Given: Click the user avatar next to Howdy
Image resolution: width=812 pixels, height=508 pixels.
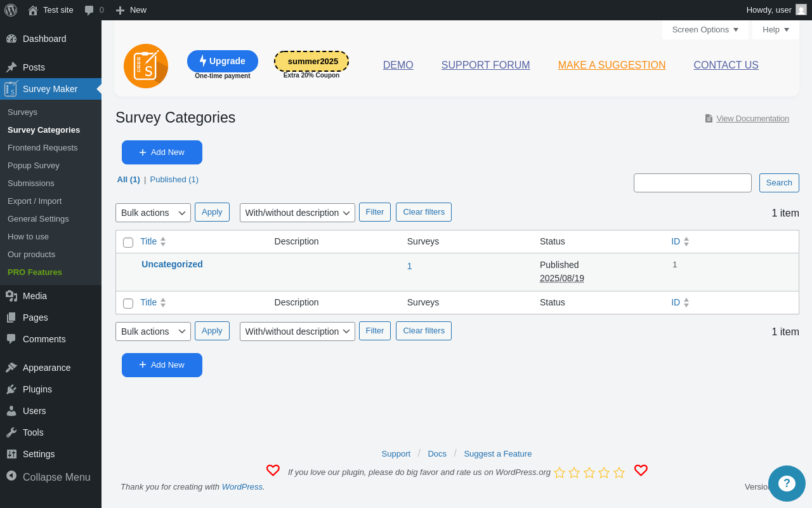Looking at the screenshot, I should coord(801,10).
